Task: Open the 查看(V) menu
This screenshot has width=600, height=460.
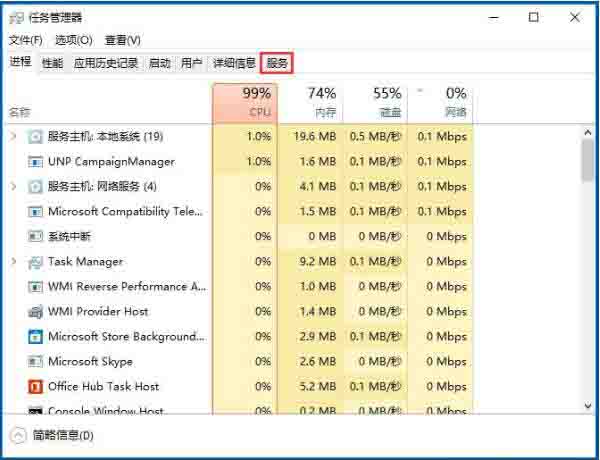Action: point(122,40)
